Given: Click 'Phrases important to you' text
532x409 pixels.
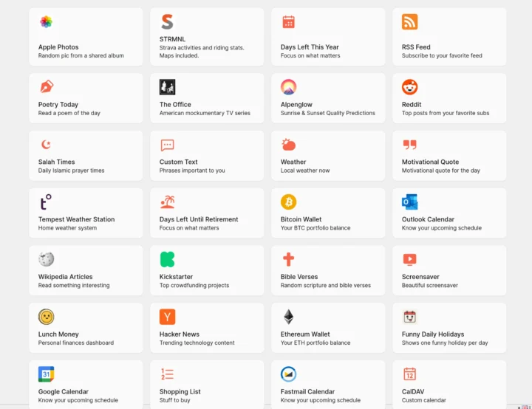Looking at the screenshot, I should (192, 171).
